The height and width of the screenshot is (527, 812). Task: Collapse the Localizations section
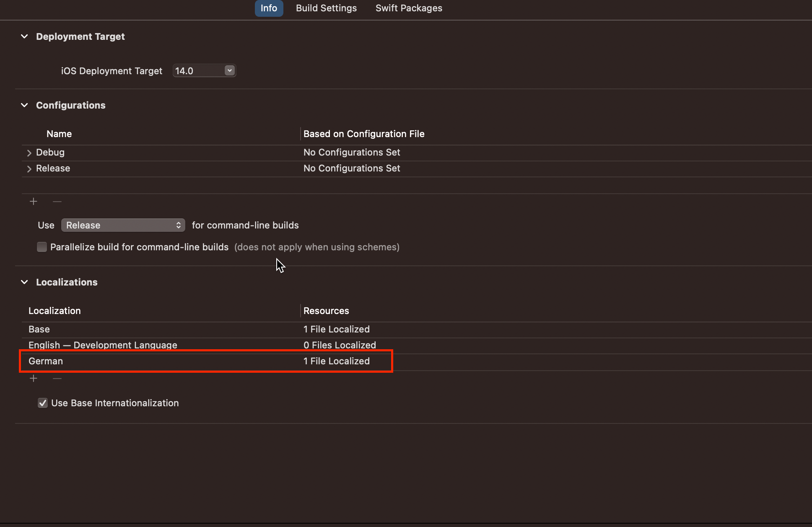24,282
